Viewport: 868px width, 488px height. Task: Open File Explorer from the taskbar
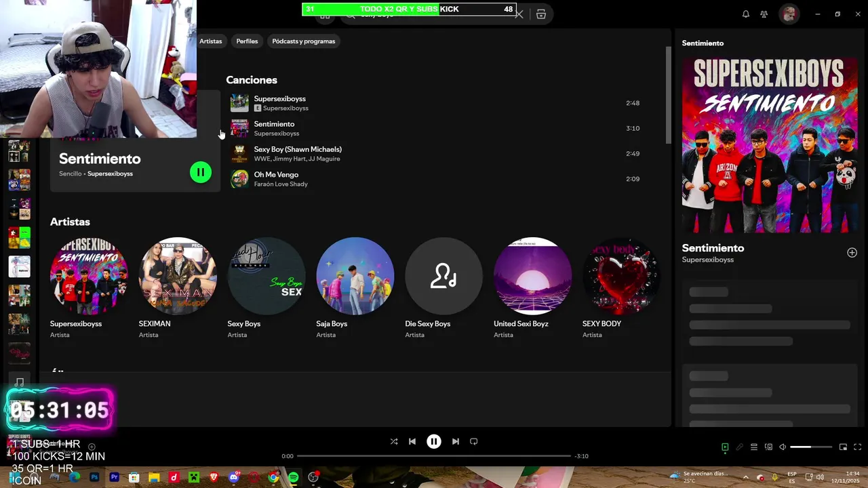pyautogui.click(x=154, y=477)
